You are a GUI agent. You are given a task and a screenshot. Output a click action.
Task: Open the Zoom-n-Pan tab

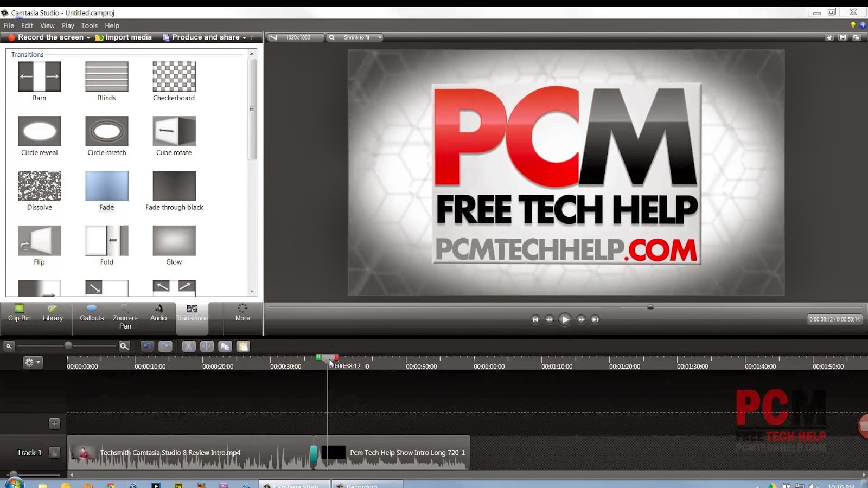pos(125,317)
